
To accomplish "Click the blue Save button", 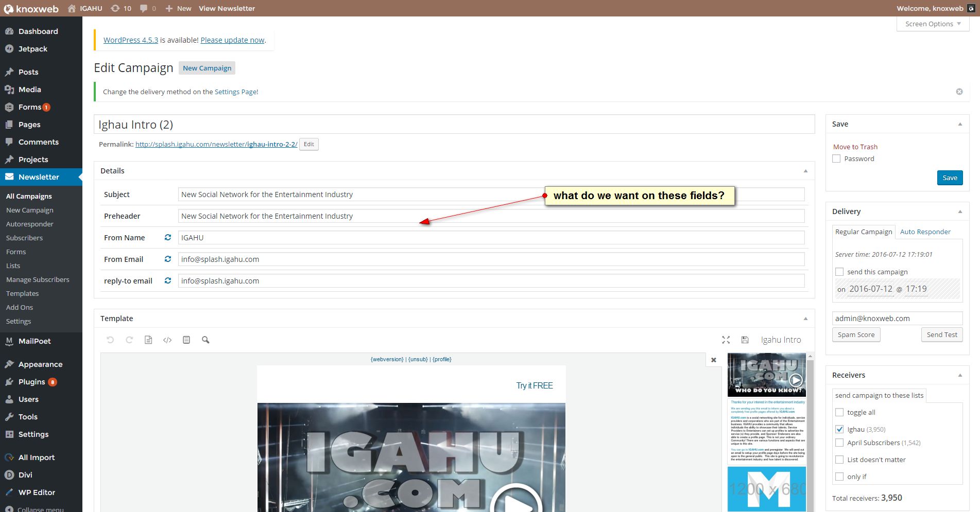I will [950, 178].
